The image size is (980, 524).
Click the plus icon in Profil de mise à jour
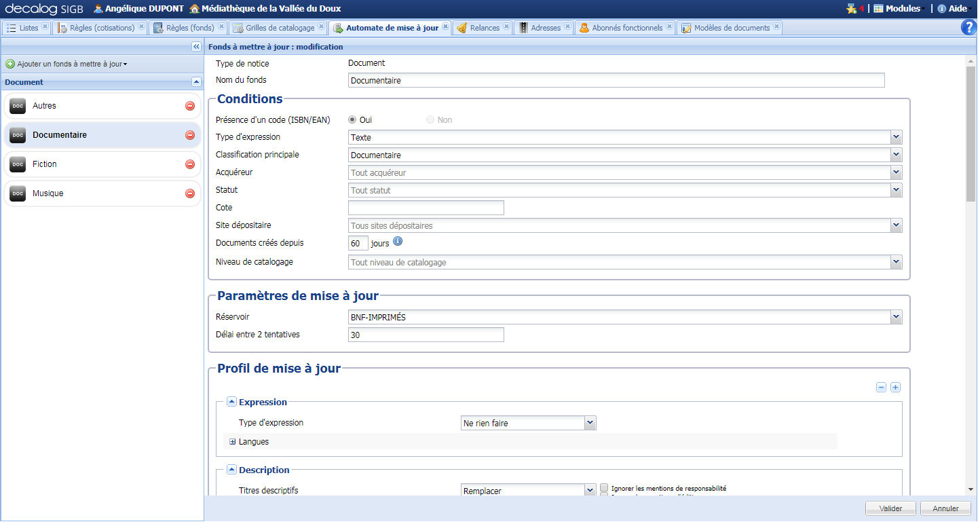(x=895, y=387)
